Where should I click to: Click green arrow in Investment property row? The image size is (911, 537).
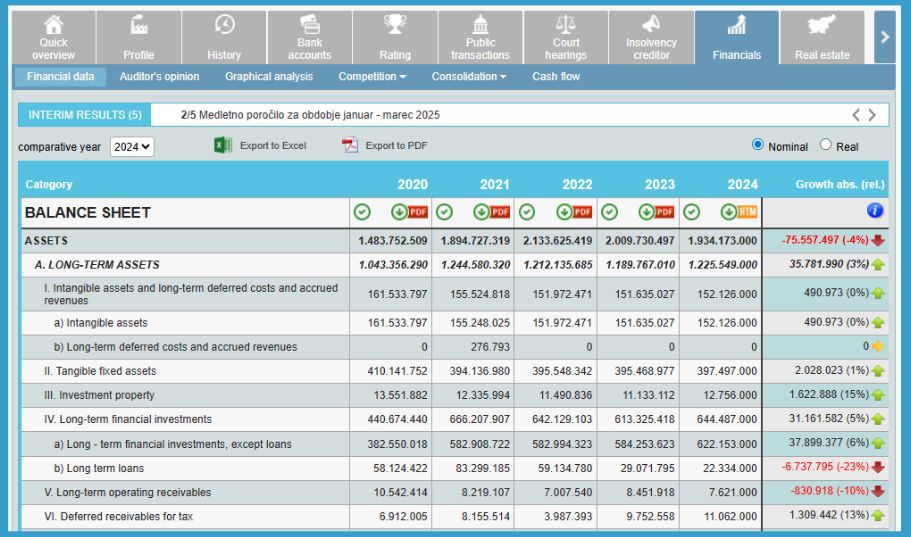coord(878,395)
